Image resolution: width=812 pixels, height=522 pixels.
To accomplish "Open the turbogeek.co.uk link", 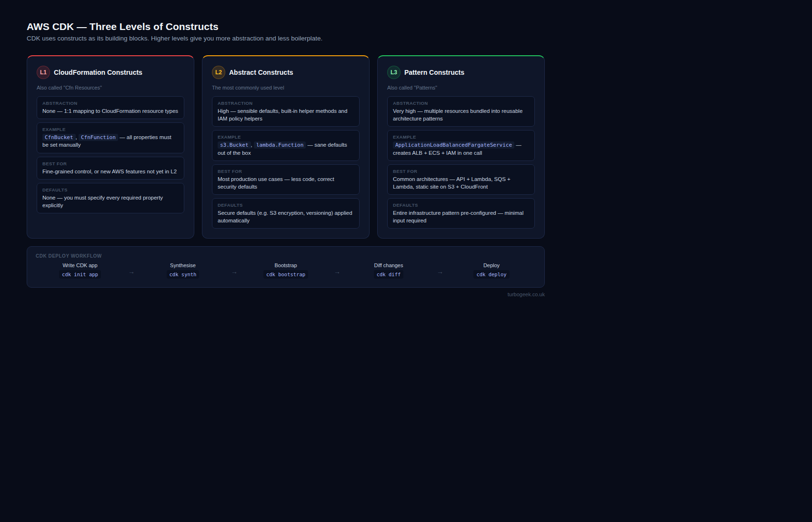I will [526, 295].
